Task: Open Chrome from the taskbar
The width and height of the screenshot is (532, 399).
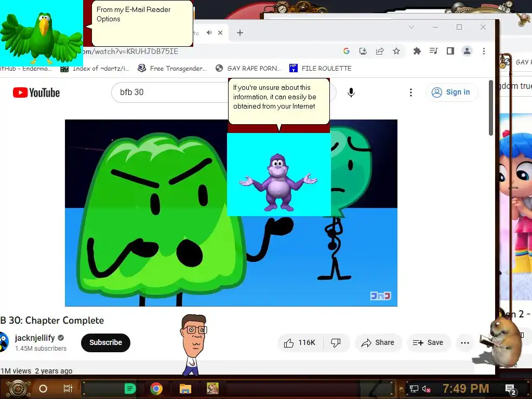Action: [x=156, y=389]
